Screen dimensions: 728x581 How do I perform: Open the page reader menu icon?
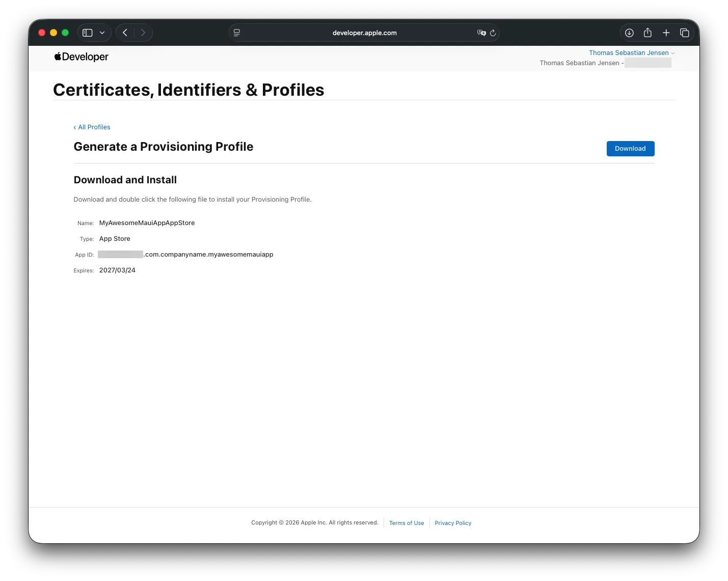click(x=237, y=33)
